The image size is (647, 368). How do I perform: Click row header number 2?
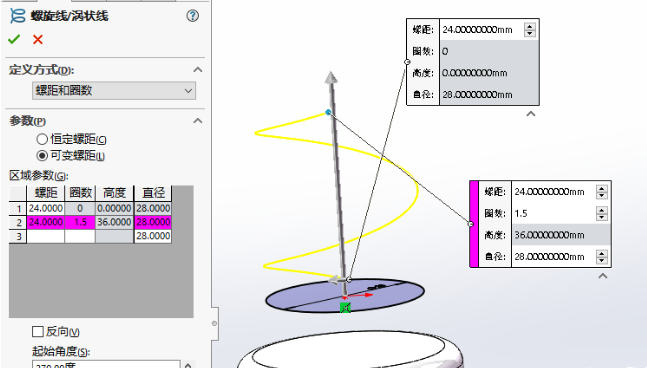(x=18, y=222)
